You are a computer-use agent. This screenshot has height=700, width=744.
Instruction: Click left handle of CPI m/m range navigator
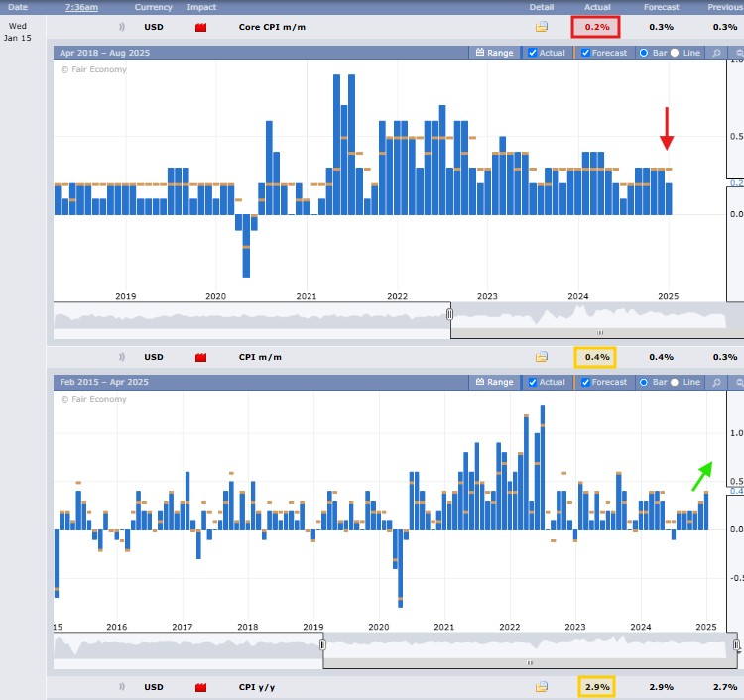(x=322, y=645)
